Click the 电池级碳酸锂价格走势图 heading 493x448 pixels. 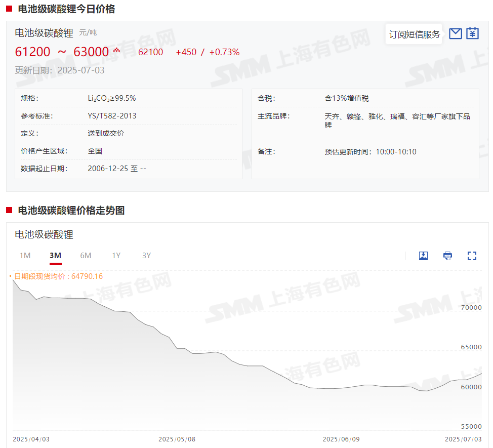pos(71,211)
